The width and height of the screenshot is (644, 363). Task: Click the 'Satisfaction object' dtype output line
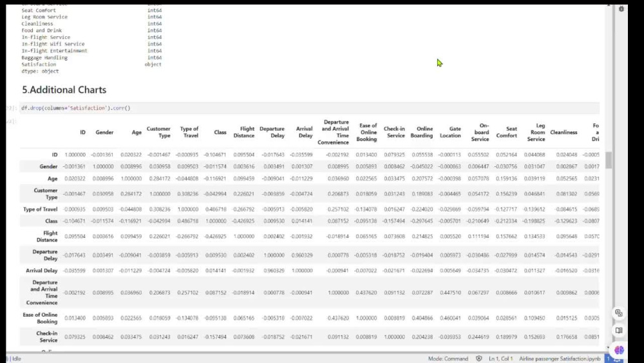pos(91,64)
